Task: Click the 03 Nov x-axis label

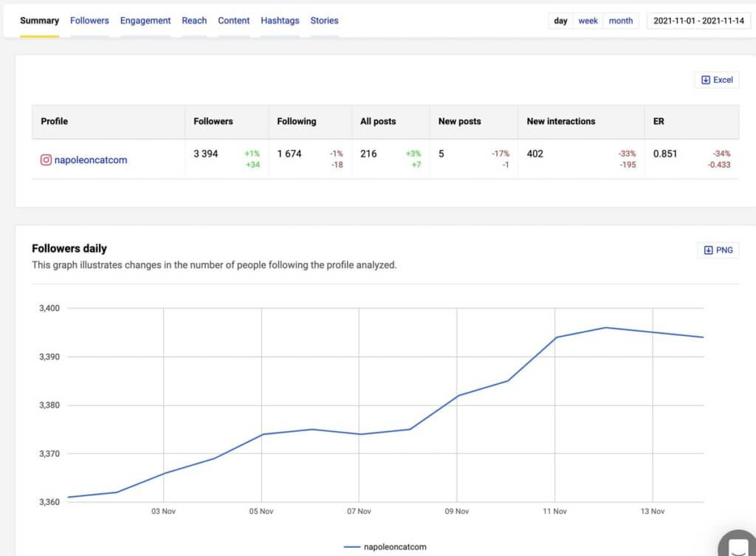Action: click(163, 511)
